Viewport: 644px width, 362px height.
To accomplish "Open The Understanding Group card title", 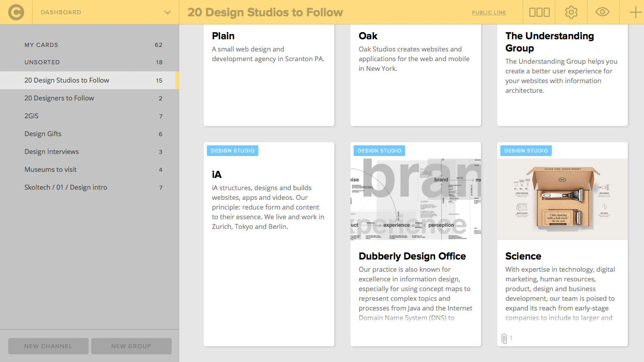I will [x=550, y=42].
